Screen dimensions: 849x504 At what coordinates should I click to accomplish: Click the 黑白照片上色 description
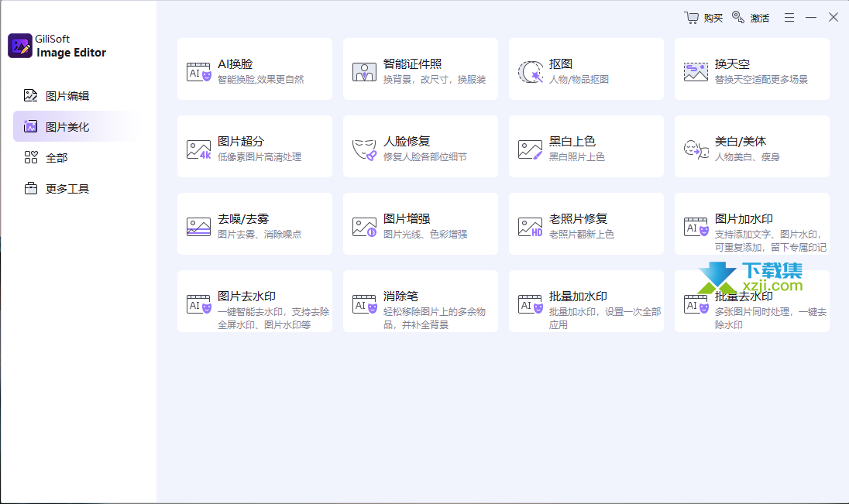point(576,157)
